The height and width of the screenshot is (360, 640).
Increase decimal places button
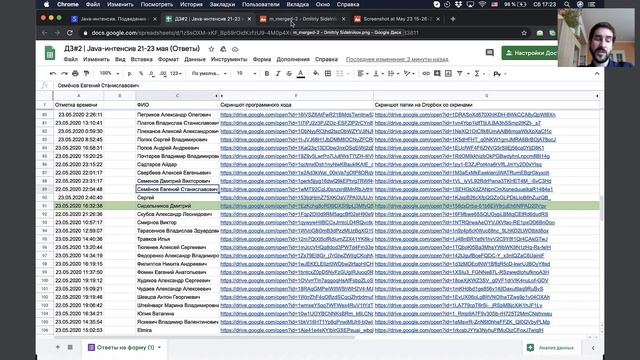(x=162, y=73)
